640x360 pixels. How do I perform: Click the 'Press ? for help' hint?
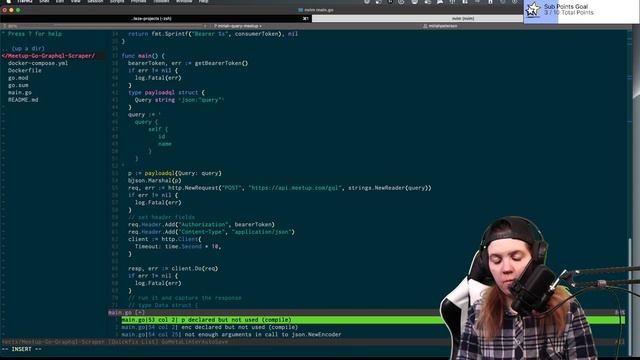(x=35, y=34)
